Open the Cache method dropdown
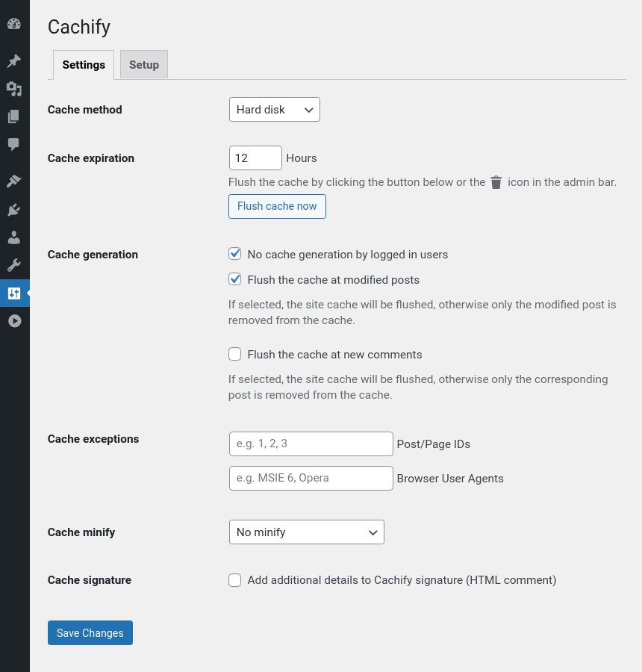Image resolution: width=642 pixels, height=672 pixels. click(x=274, y=110)
